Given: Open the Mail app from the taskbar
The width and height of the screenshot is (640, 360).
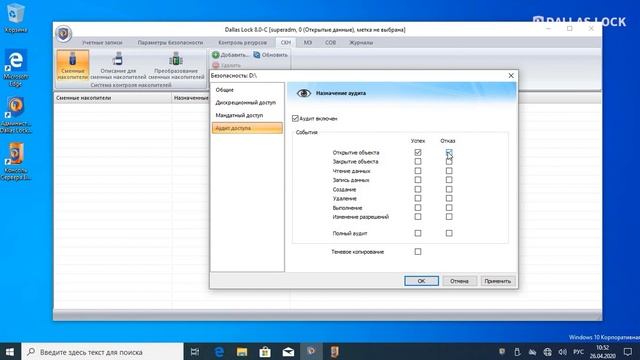Looking at the screenshot, I should pos(288,352).
